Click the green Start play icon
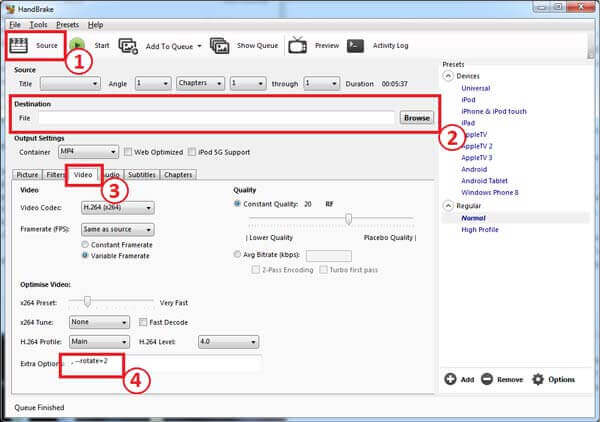The height and width of the screenshot is (422, 600). point(77,45)
